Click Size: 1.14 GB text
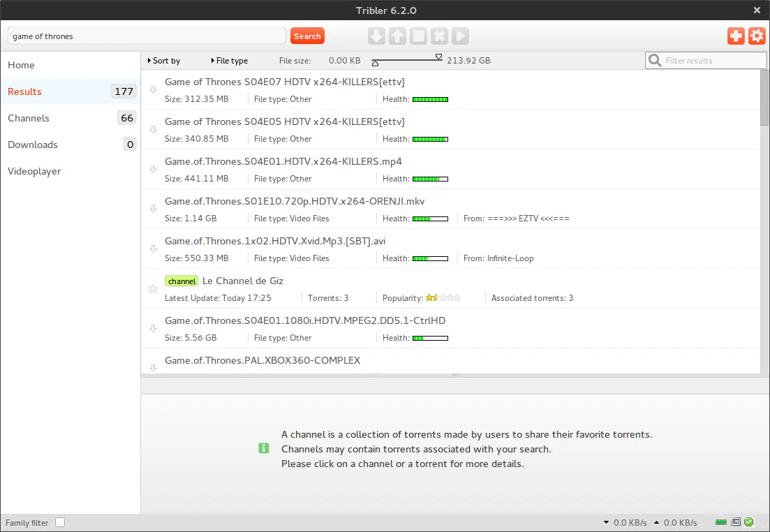The width and height of the screenshot is (770, 532). coord(191,218)
